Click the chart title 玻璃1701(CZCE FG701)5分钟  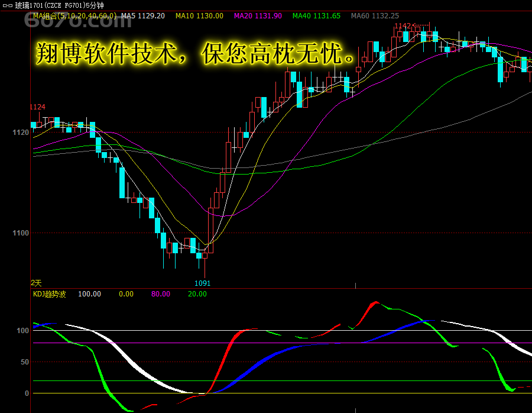tap(59, 5)
